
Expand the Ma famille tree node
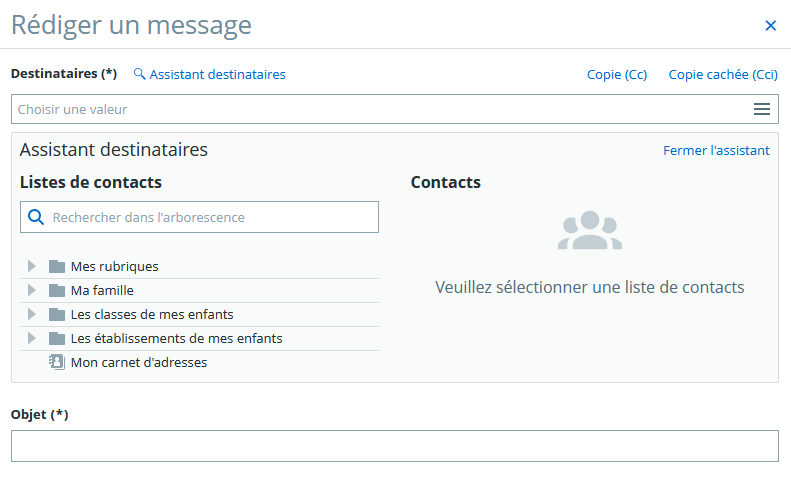(x=31, y=290)
